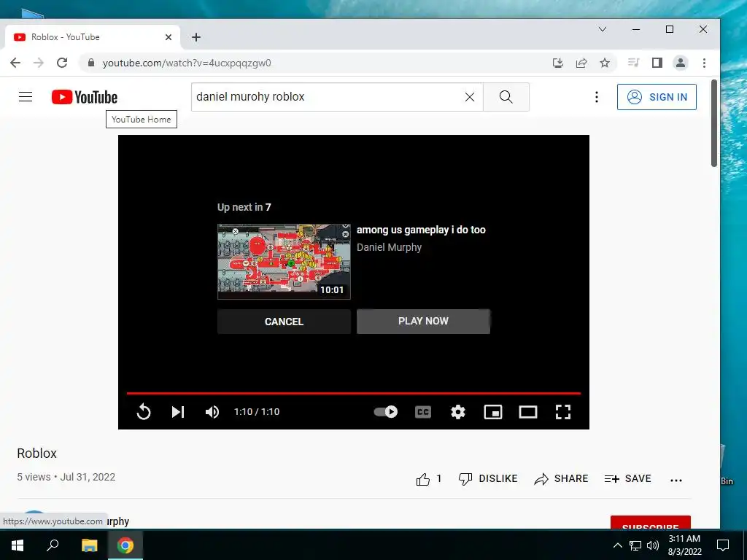This screenshot has height=560, width=747.
Task: Clear the search query with the X
Action: click(470, 97)
